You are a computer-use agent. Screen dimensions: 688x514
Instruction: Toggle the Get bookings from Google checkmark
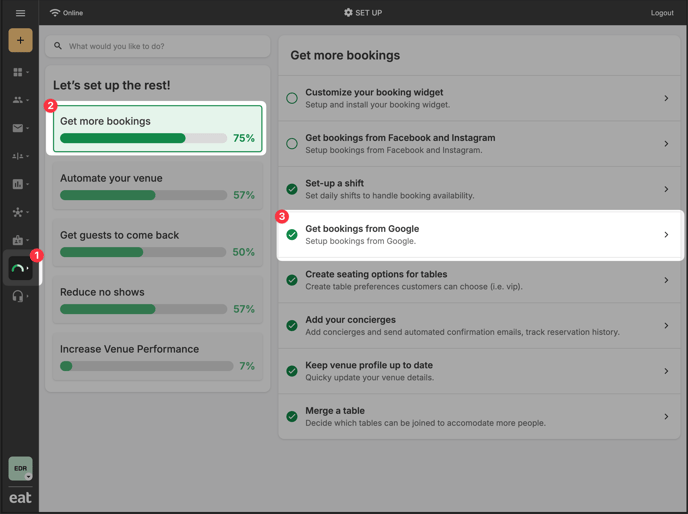[292, 235]
